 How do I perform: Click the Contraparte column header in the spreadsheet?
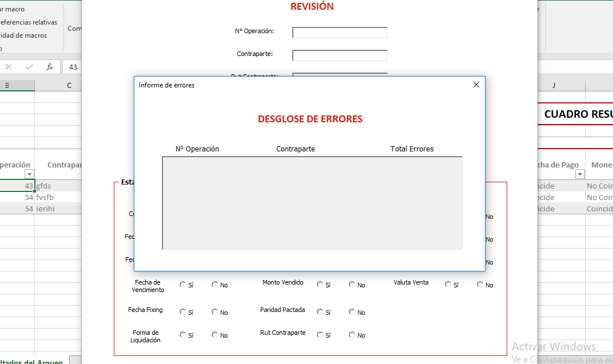pyautogui.click(x=65, y=165)
